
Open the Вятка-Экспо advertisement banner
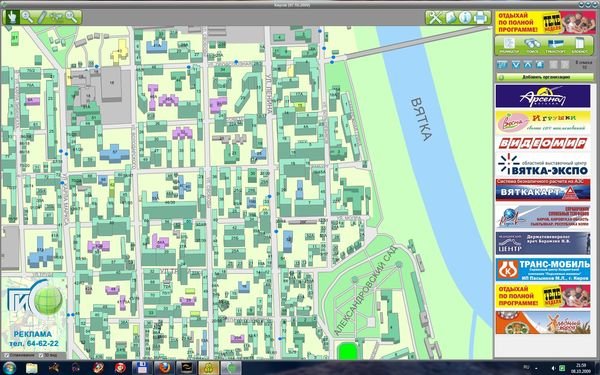coord(543,165)
